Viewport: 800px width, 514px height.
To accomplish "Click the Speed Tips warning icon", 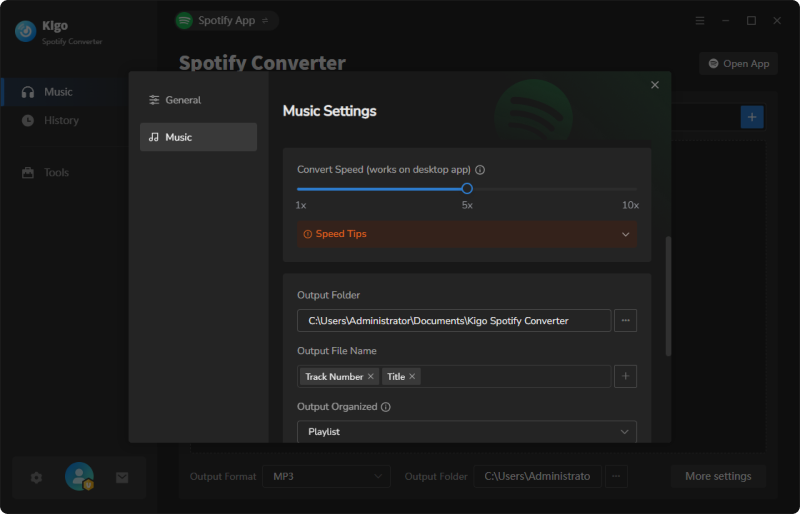I will coord(307,234).
